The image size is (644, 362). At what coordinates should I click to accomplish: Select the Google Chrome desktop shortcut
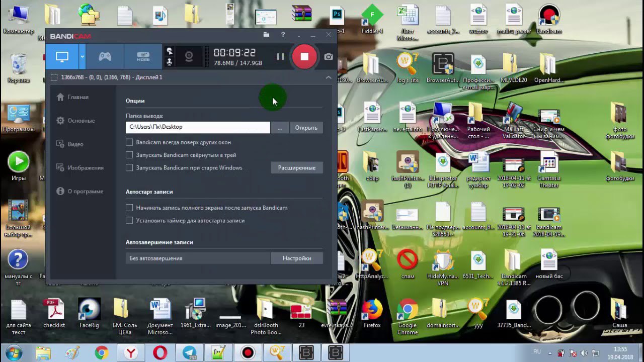[x=408, y=317]
